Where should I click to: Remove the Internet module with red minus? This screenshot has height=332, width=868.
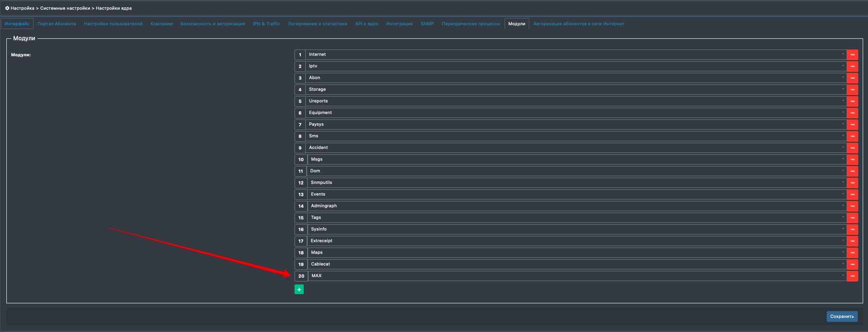coord(852,55)
